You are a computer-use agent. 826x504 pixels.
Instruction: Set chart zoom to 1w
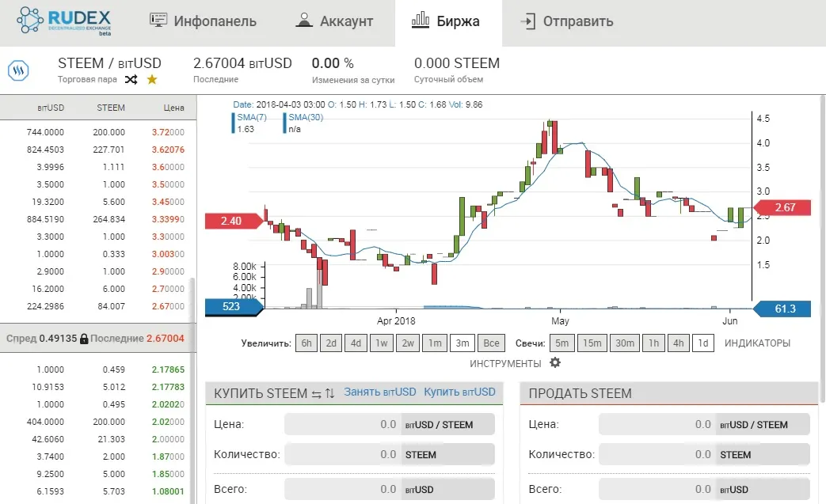382,343
